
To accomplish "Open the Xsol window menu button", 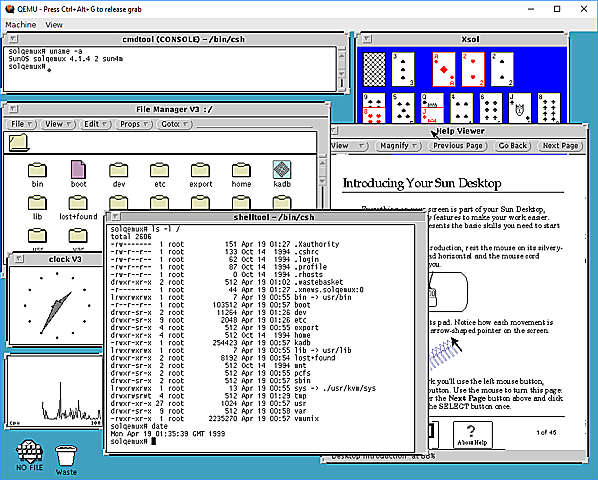I will pos(367,39).
